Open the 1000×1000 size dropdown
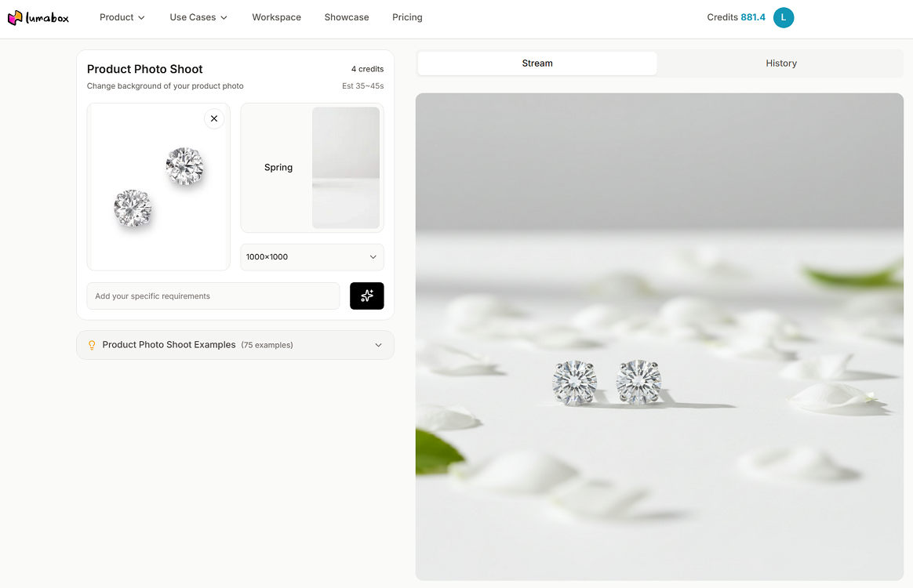The image size is (913, 588). pos(312,256)
